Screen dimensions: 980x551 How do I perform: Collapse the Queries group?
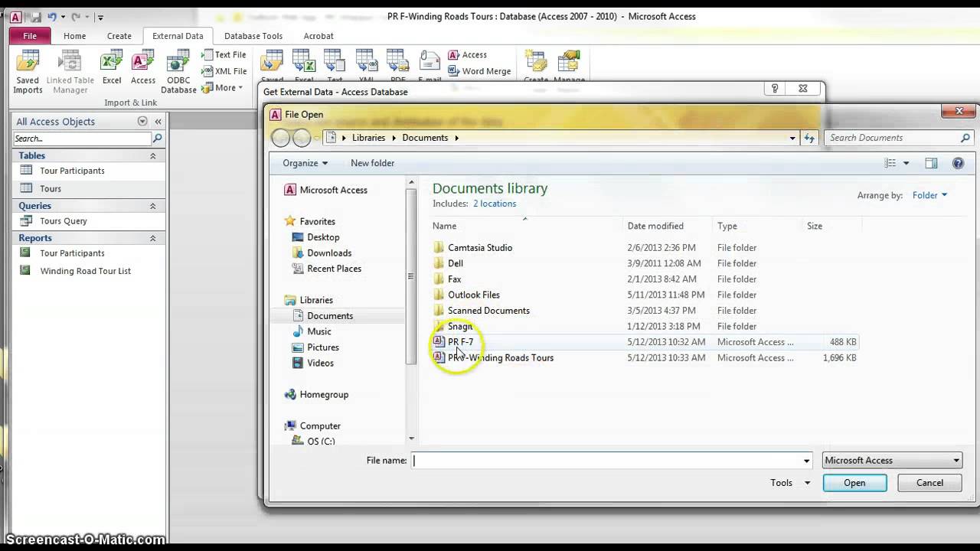point(152,206)
